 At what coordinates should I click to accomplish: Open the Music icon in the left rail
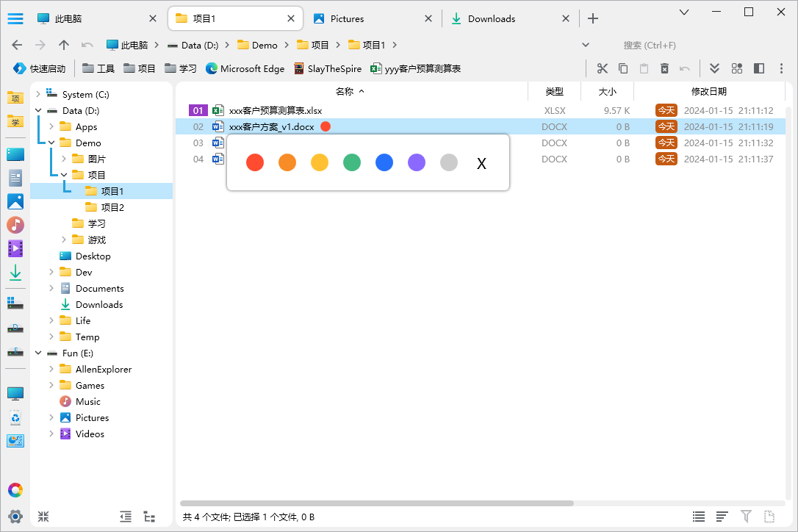point(15,225)
